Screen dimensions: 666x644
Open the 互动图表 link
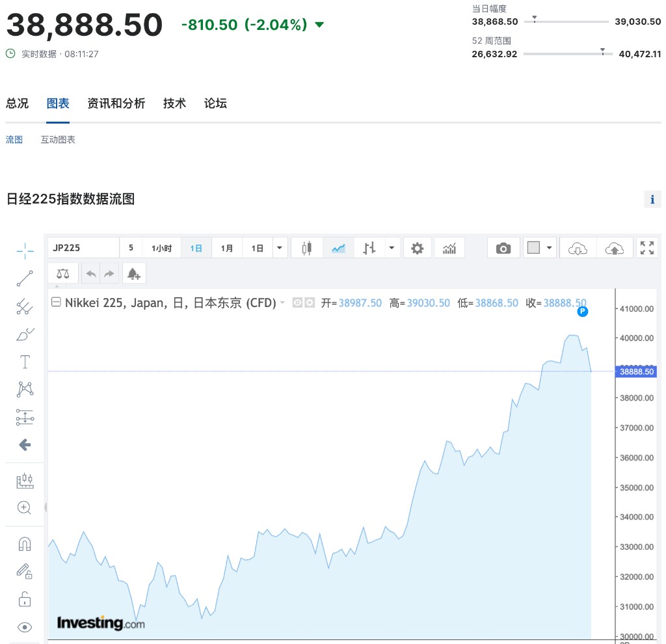(58, 140)
